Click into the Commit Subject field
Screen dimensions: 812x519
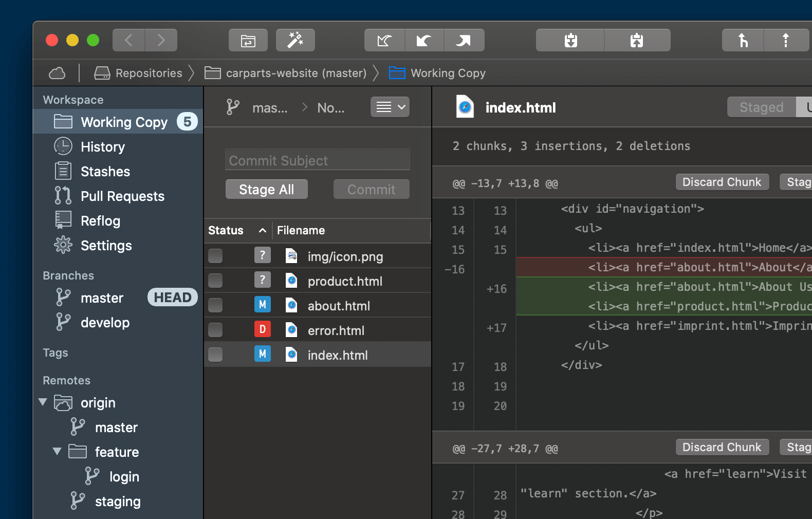317,161
